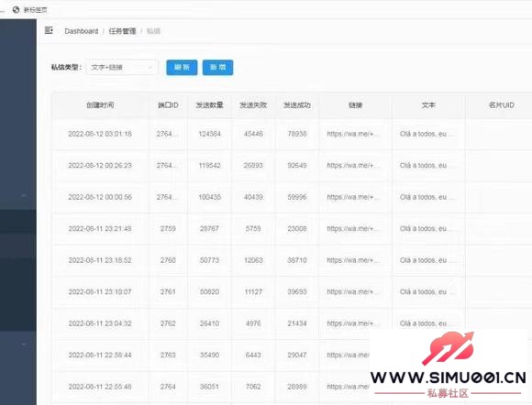Click the 名片UID column header

pos(501,105)
